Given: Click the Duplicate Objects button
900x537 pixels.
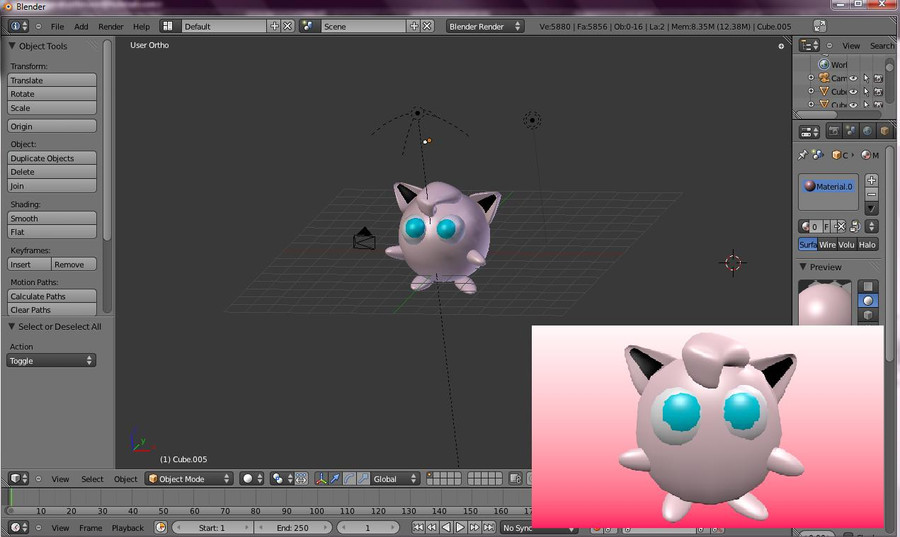Looking at the screenshot, I should [x=52, y=158].
